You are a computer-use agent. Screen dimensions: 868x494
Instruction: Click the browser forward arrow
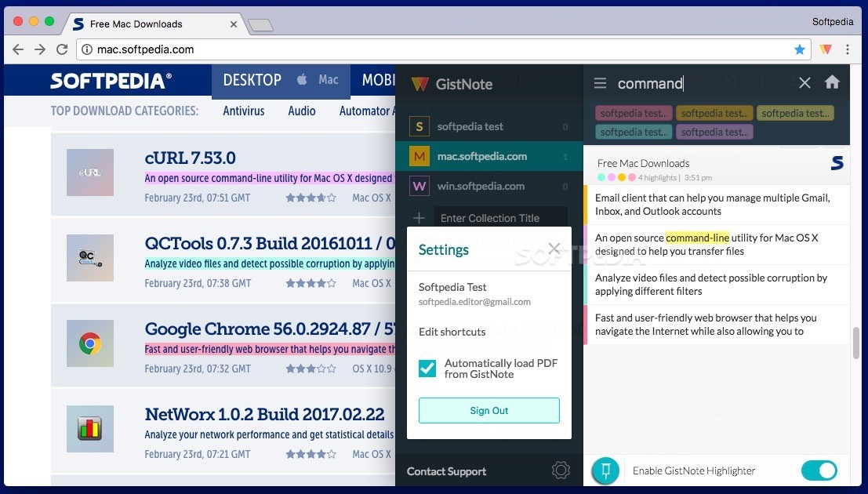(x=40, y=49)
